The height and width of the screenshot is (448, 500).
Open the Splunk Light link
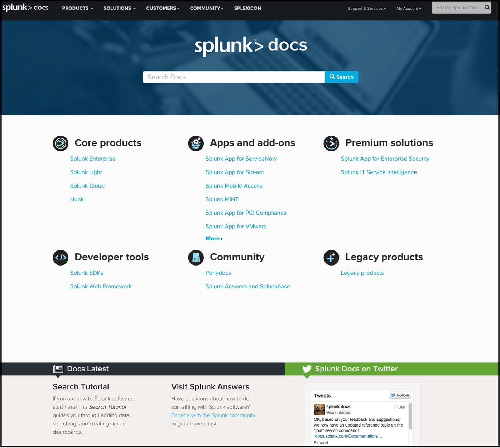click(86, 172)
